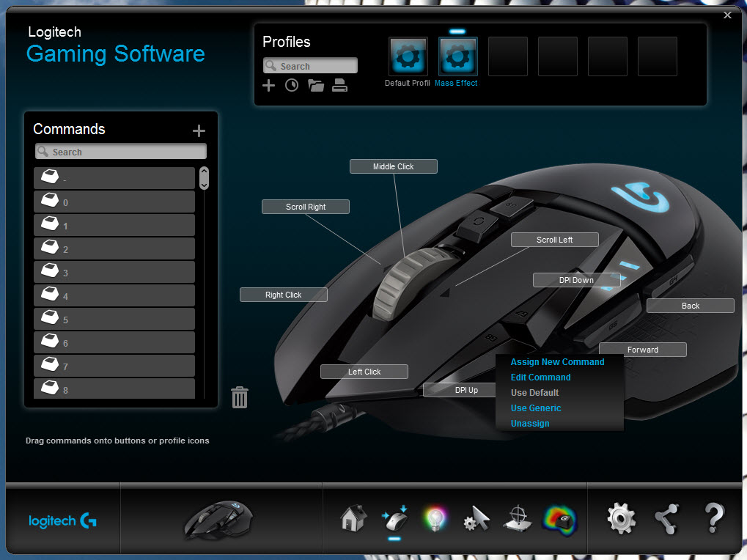The width and height of the screenshot is (747, 560).
Task: Open the Home icon in bottom bar
Action: (353, 518)
